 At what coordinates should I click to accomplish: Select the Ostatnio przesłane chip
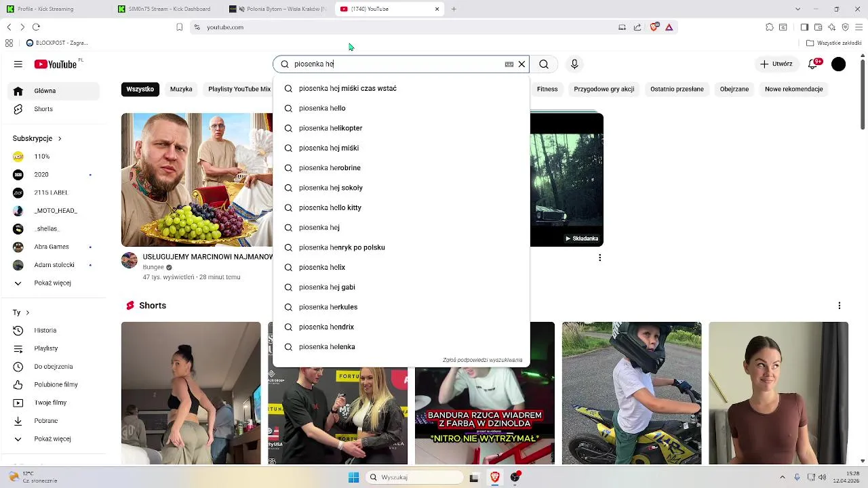677,89
